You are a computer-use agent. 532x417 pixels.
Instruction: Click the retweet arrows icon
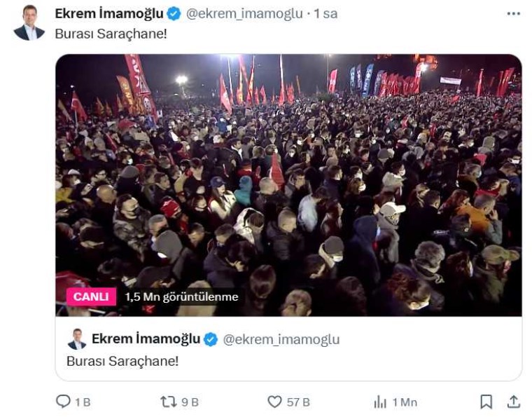tap(169, 402)
